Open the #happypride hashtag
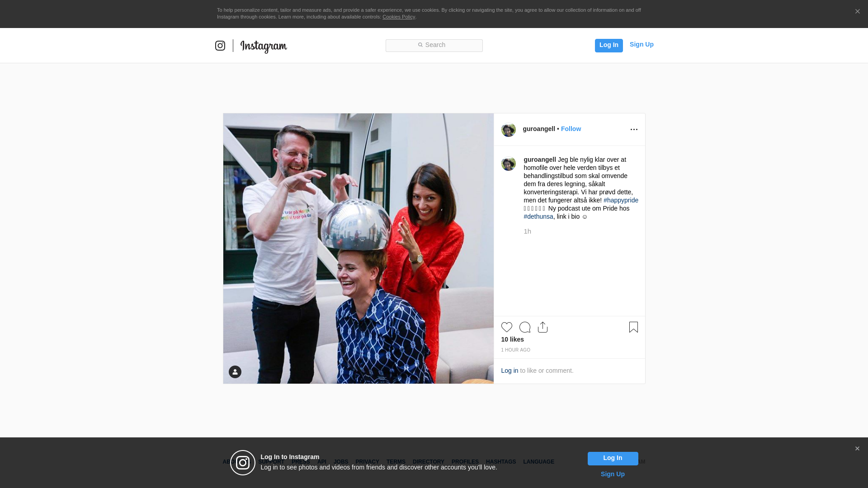The height and width of the screenshot is (488, 868). [x=621, y=200]
